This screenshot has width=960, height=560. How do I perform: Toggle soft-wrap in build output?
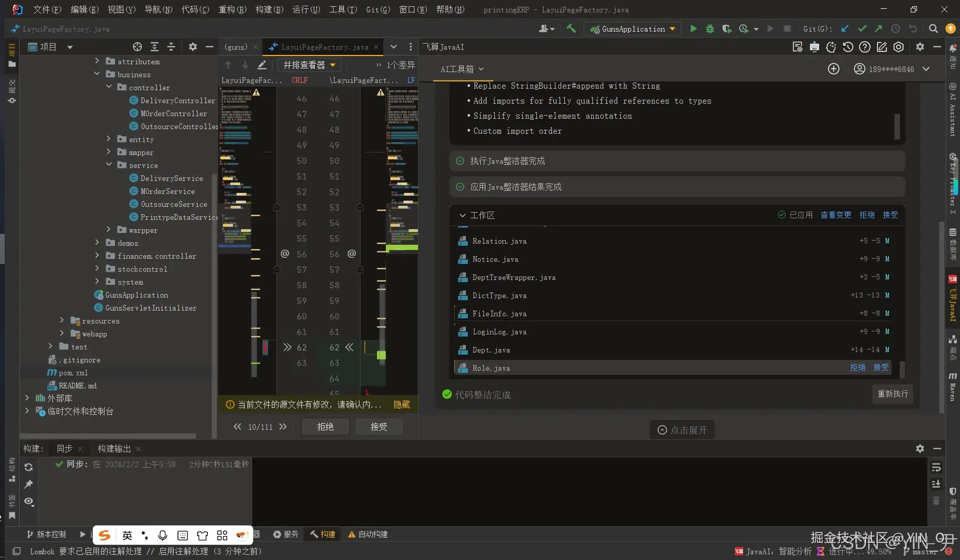coord(936,468)
